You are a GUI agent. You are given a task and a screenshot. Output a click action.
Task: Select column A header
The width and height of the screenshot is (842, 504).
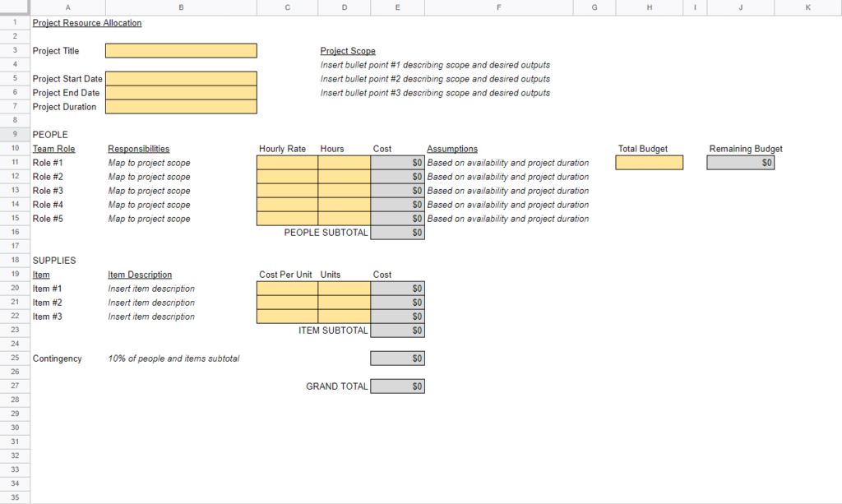click(67, 7)
